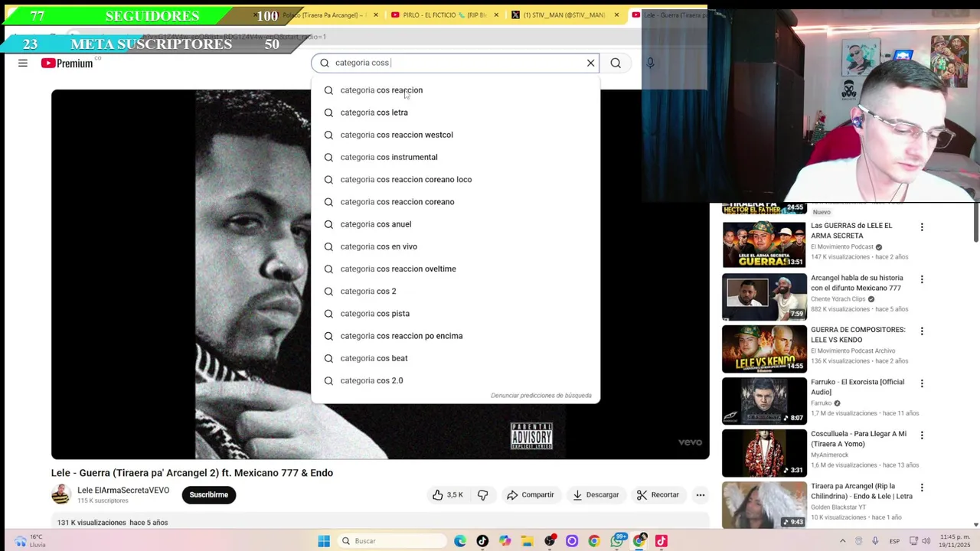Open the Windows Start menu

tap(324, 541)
